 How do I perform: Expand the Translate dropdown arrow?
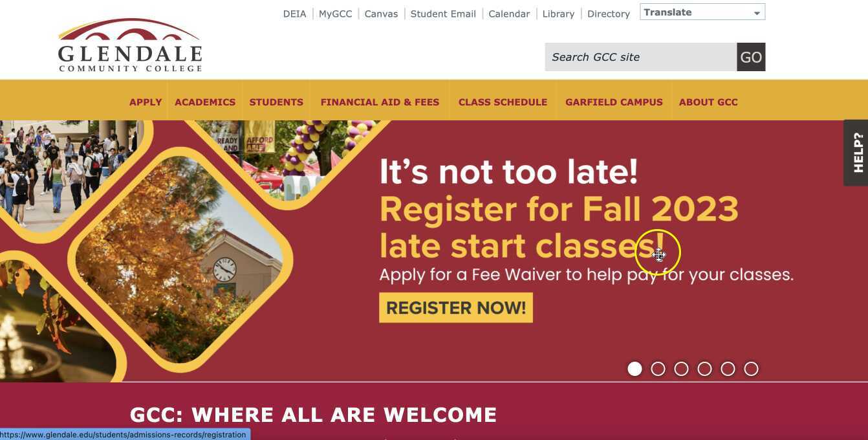[x=757, y=13]
